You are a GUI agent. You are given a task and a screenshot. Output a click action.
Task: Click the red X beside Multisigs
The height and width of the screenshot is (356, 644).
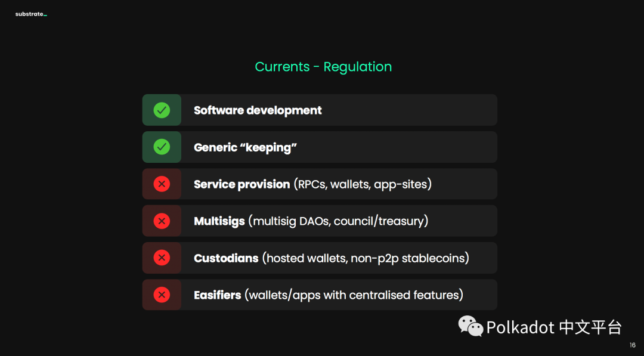coord(162,221)
